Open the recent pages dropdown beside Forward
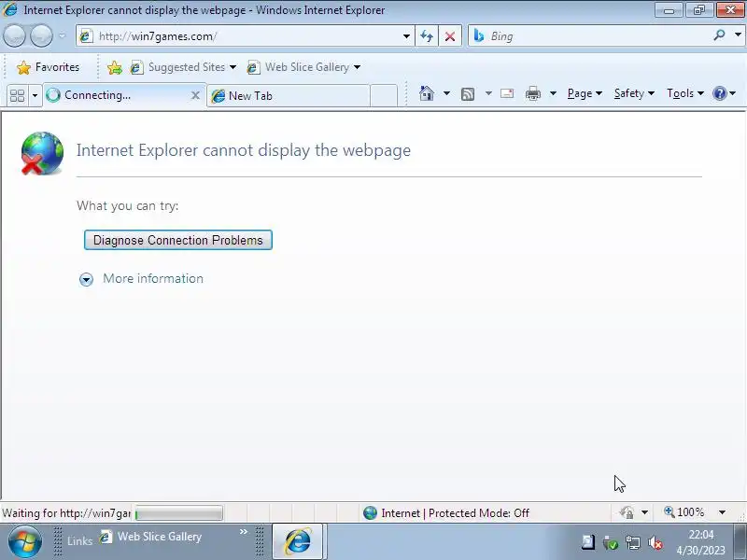This screenshot has width=747, height=560. 63,36
